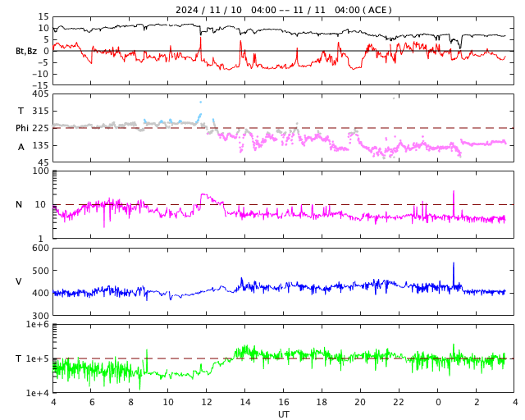The image size is (525, 420).
Task: Click the 6 UT tick label
Action: click(x=92, y=402)
